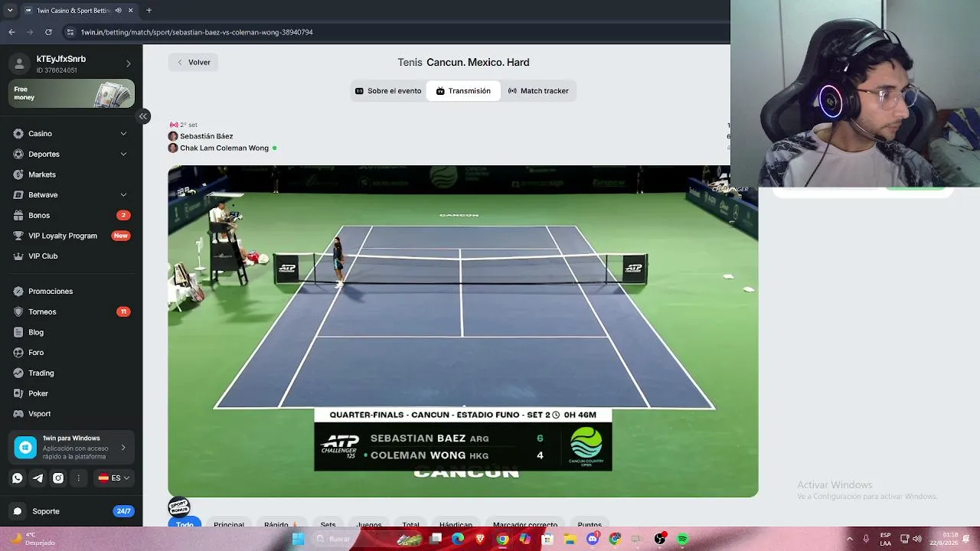Screen dimensions: 980x551
Task: Expand the Deportes menu chevron
Action: [123, 155]
